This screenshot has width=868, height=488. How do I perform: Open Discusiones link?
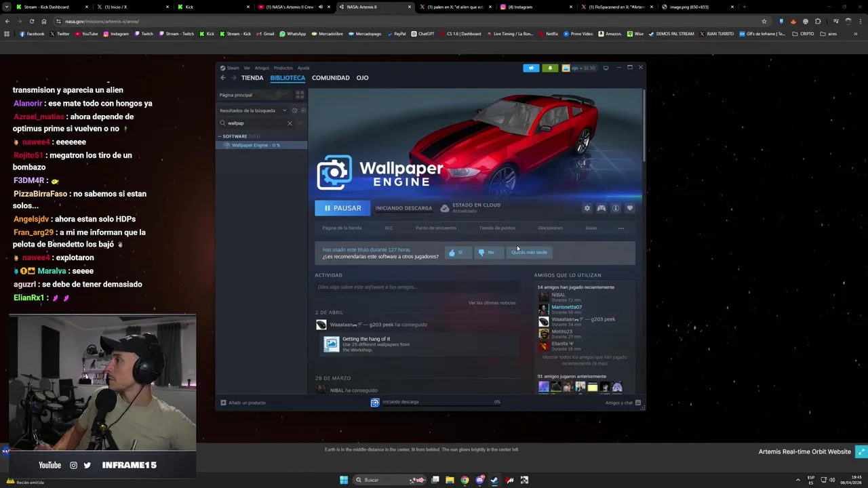[x=550, y=228]
